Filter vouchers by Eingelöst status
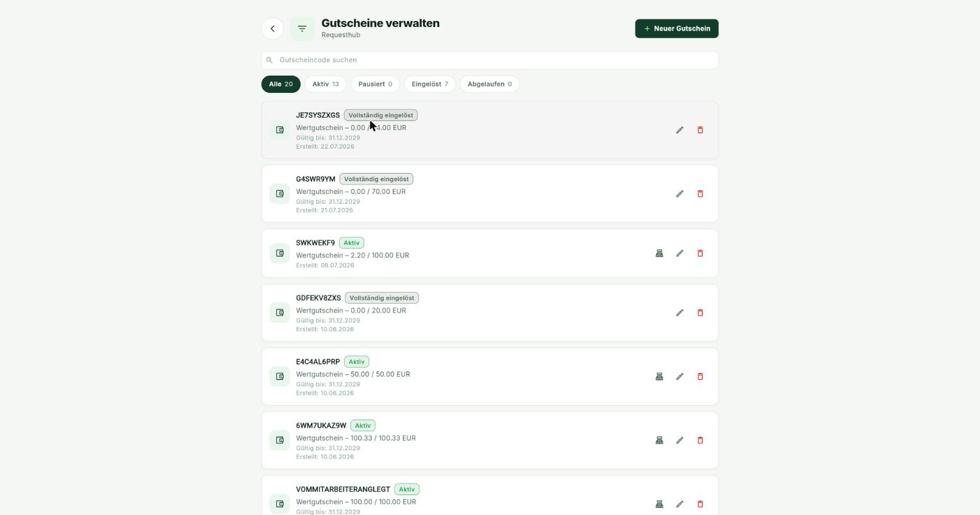This screenshot has width=980, height=515. (430, 84)
